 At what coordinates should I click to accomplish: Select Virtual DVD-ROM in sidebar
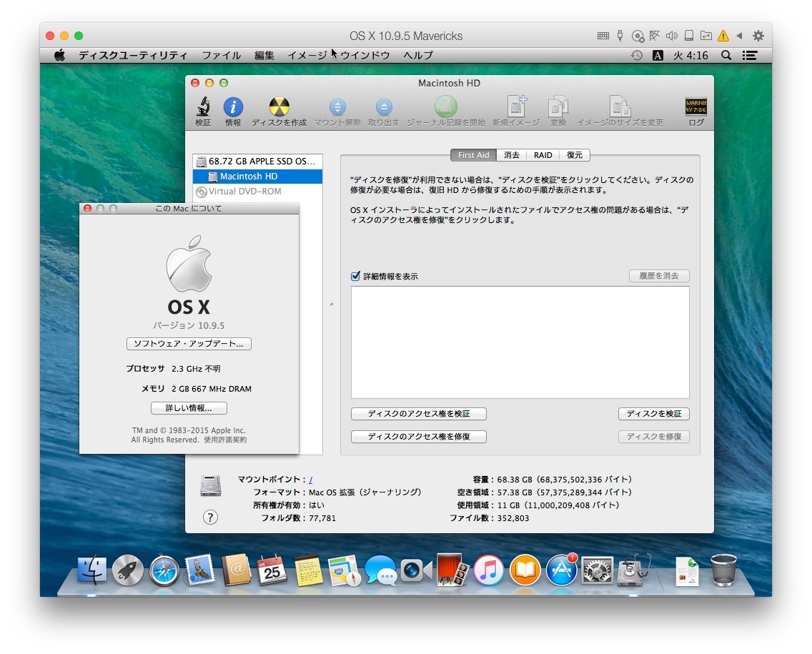[258, 191]
